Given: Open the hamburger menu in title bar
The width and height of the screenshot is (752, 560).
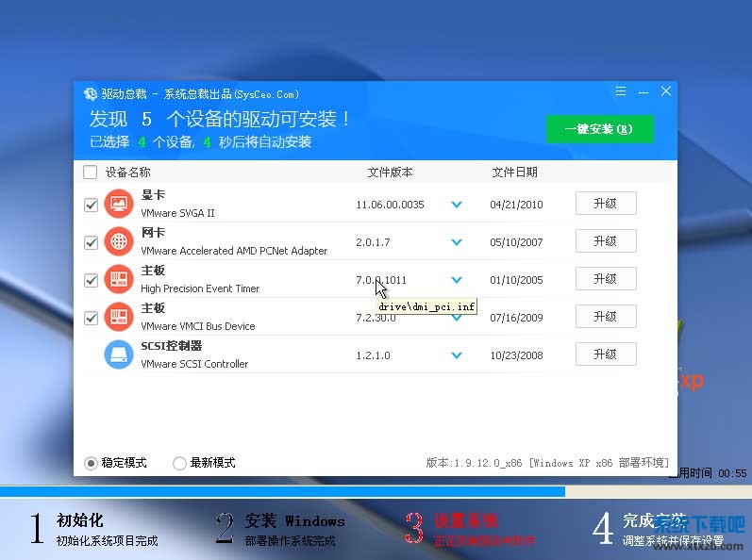Looking at the screenshot, I should (621, 92).
